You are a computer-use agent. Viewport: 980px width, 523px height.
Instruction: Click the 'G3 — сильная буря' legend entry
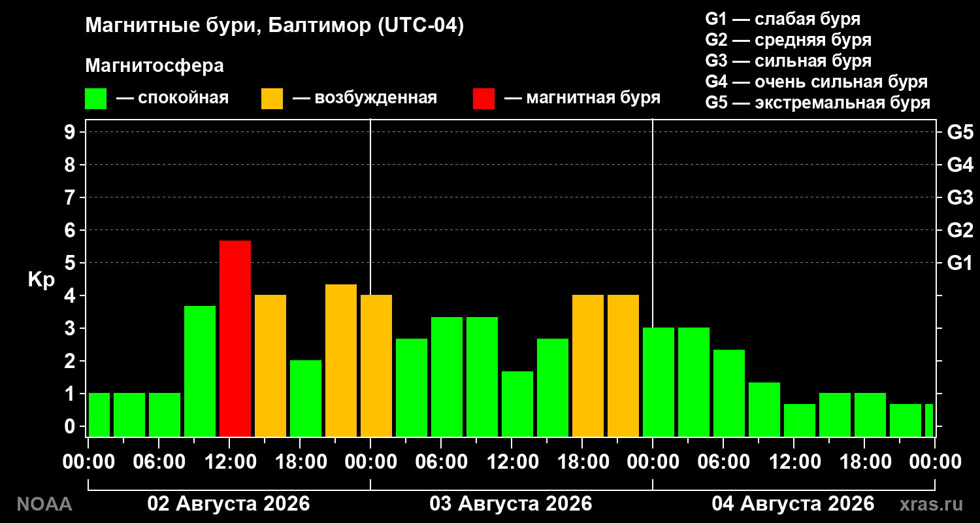(789, 61)
